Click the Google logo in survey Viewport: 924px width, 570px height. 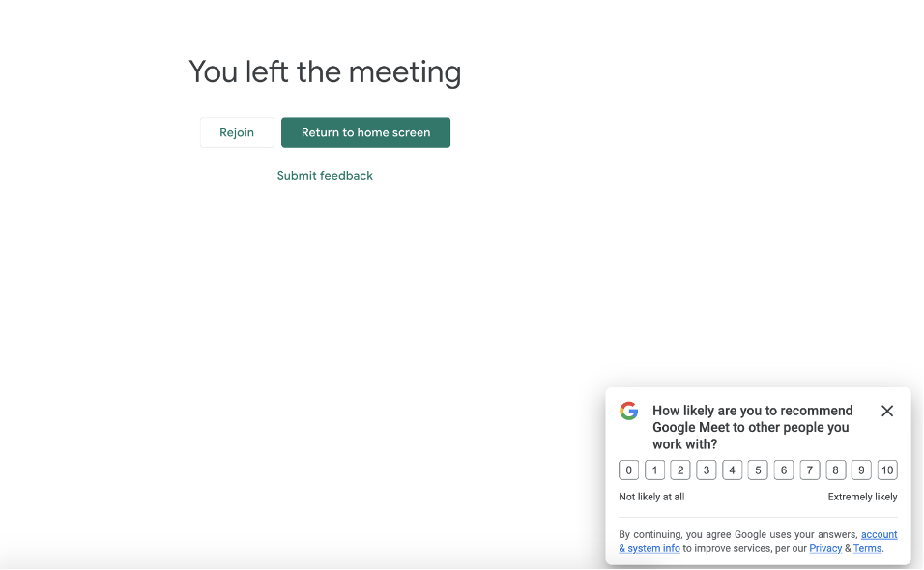click(629, 411)
